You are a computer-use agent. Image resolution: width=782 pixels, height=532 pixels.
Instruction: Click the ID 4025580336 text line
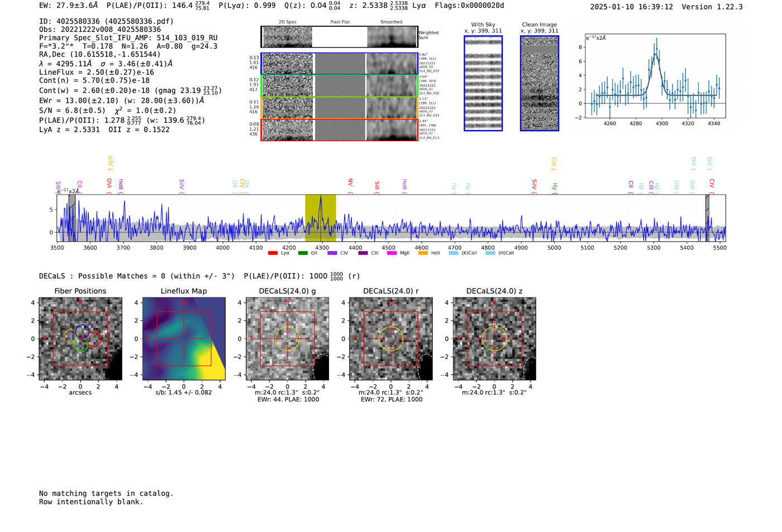[106, 21]
